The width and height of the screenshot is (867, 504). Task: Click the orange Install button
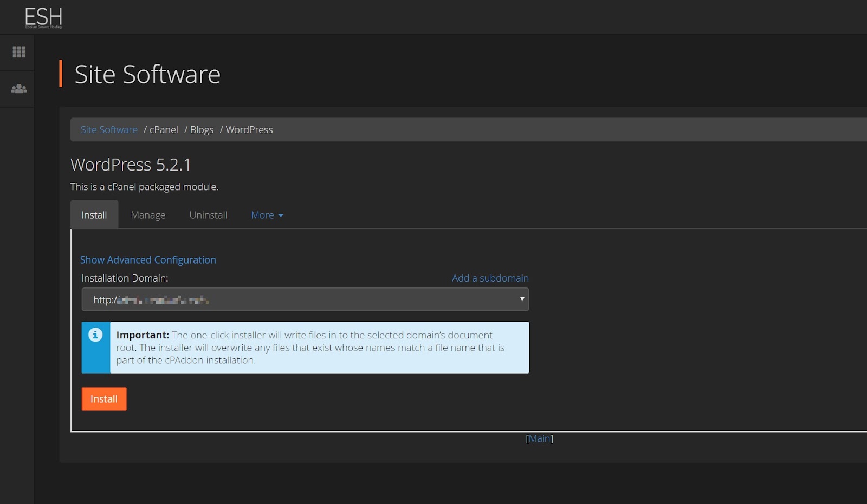pyautogui.click(x=104, y=399)
